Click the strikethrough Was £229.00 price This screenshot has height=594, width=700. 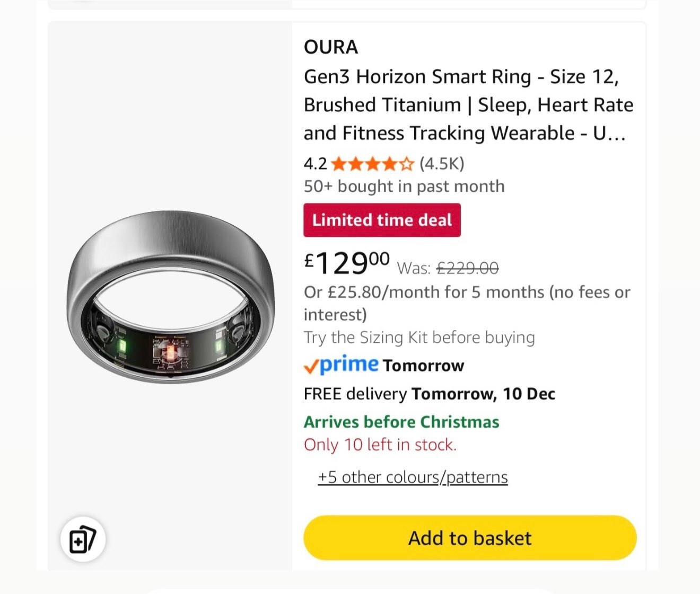pyautogui.click(x=467, y=268)
